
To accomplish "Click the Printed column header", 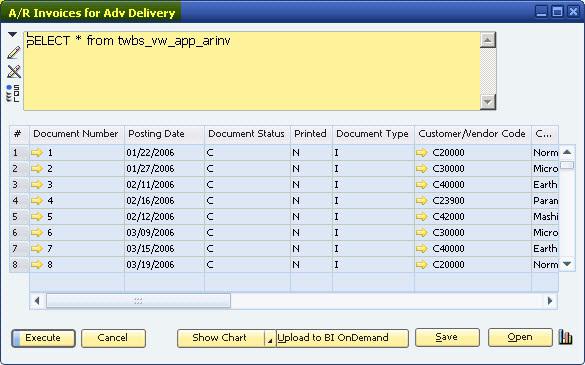I will (311, 134).
